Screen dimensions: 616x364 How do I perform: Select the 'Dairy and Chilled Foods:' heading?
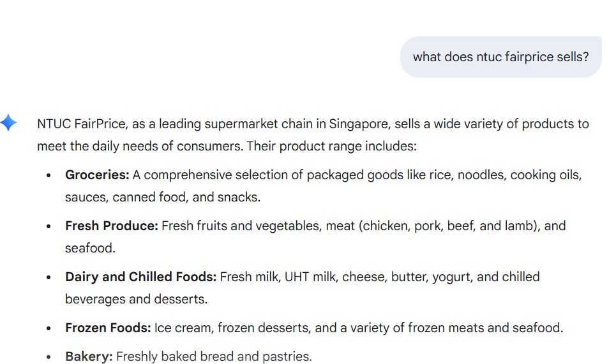point(140,277)
